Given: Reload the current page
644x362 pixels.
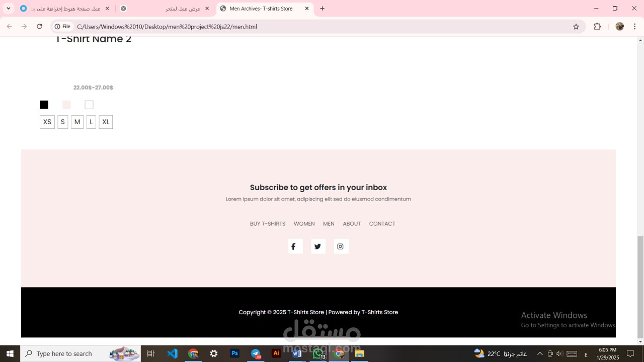Looking at the screenshot, I should point(39,27).
